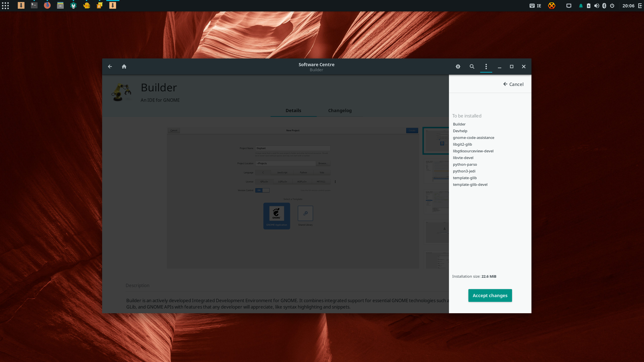The image size is (644, 362).
Task: Click the Builder robot-arm app icon
Action: (x=121, y=92)
